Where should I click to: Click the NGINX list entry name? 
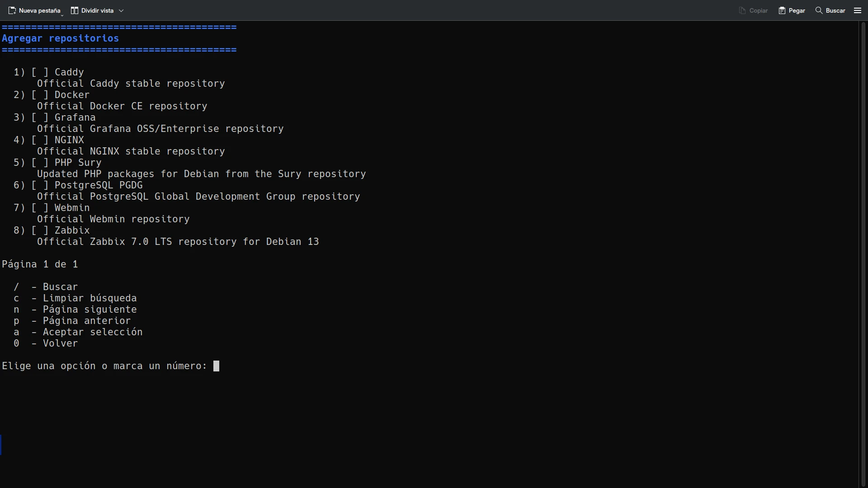69,140
